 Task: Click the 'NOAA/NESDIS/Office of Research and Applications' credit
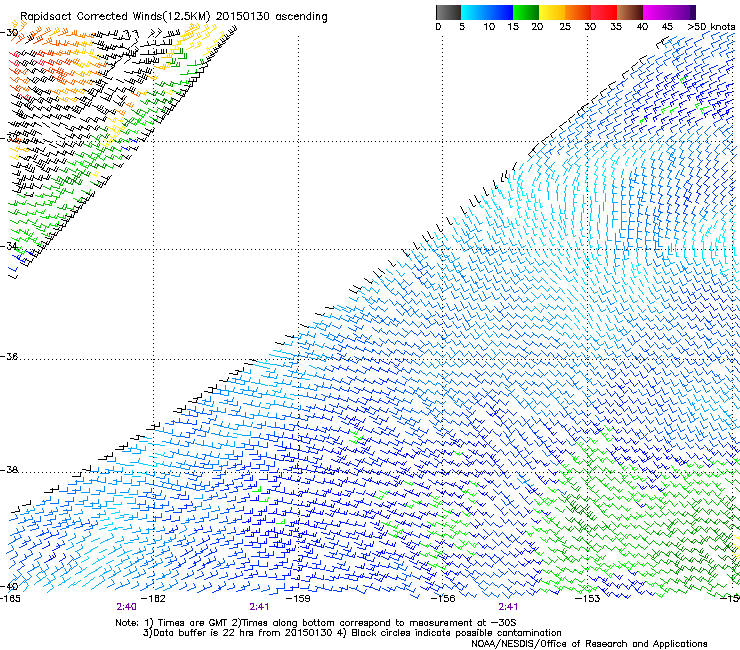click(589, 644)
